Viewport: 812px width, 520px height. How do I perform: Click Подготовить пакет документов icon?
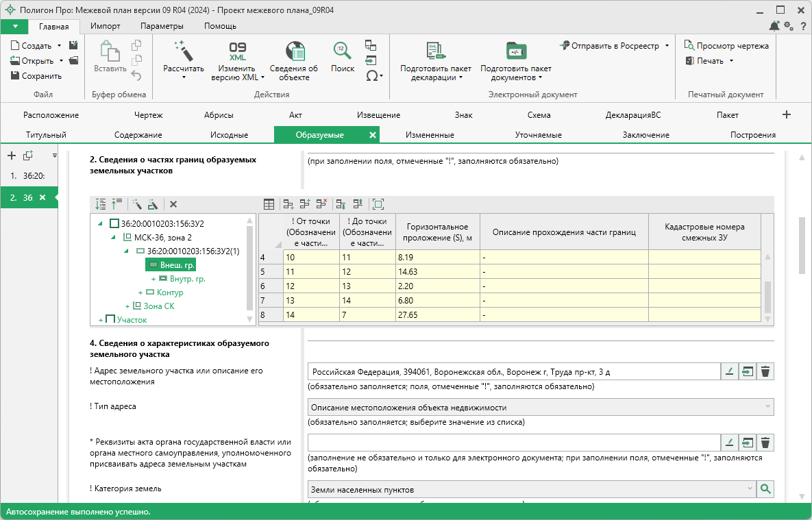(515, 52)
